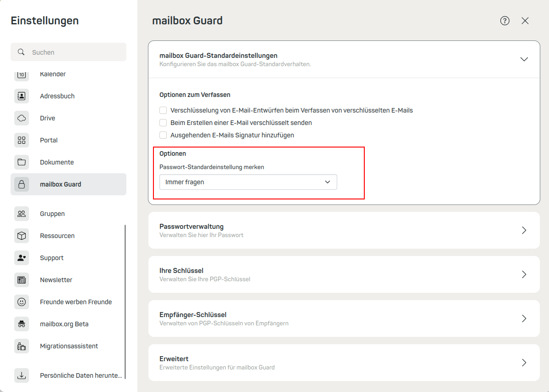Screen dimensions: 549x392
Task: Click the 'Passwortverwaltung' heading
Action: point(191,227)
